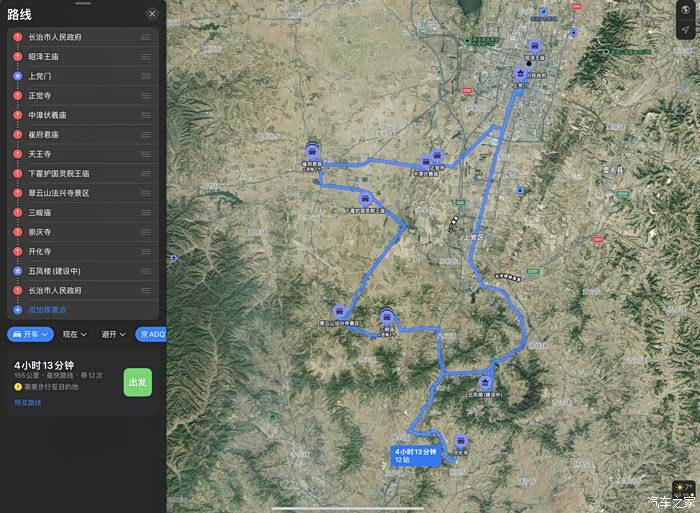Click the 五凤楼 star pin on the map
Viewport: 700px width, 513px height.
[x=485, y=383]
